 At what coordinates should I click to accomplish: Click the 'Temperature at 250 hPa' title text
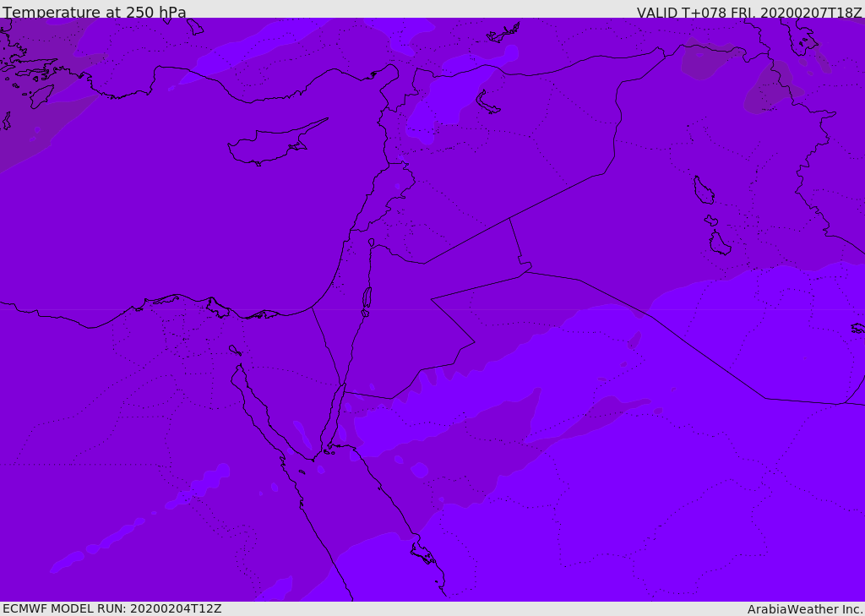click(x=95, y=12)
